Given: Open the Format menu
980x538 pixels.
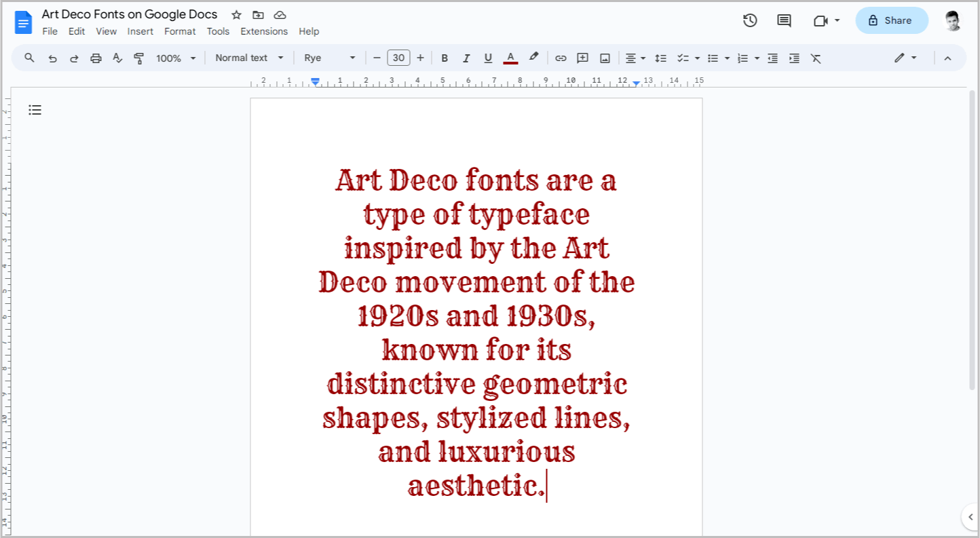Looking at the screenshot, I should click(x=179, y=31).
